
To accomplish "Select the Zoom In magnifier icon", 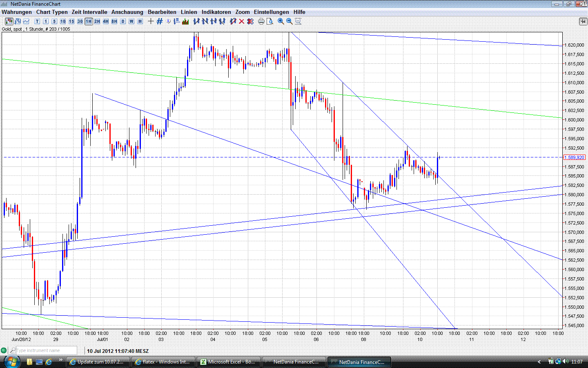I will click(280, 21).
